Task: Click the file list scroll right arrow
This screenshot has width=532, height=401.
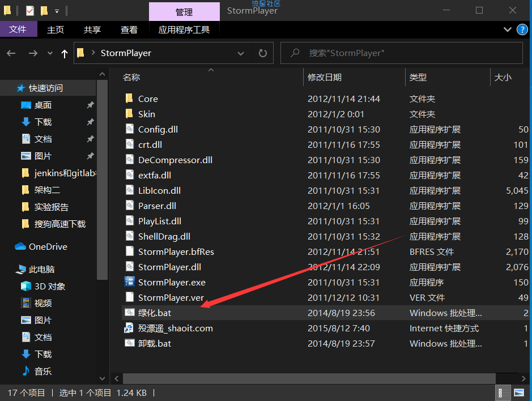Action: tap(524, 378)
